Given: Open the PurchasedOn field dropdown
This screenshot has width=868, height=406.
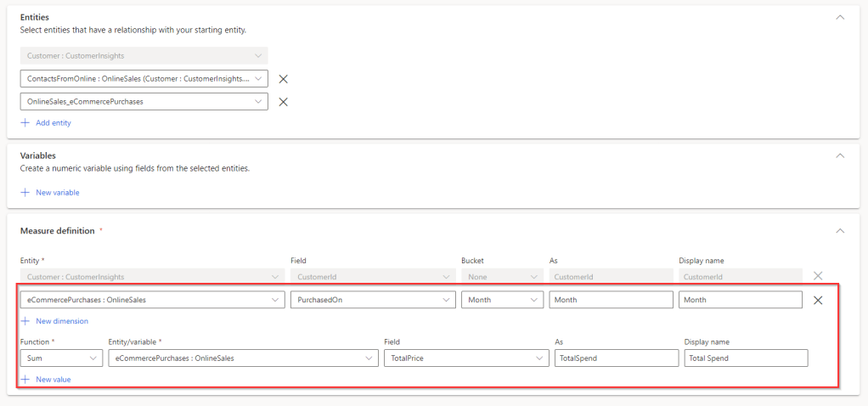Looking at the screenshot, I should coord(371,300).
